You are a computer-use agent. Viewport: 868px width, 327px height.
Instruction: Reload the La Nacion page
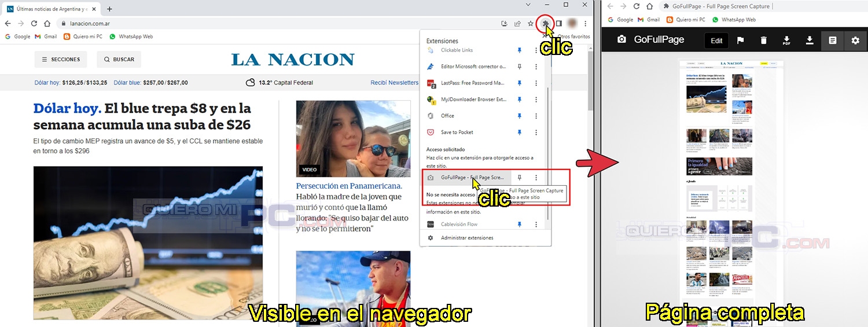34,24
